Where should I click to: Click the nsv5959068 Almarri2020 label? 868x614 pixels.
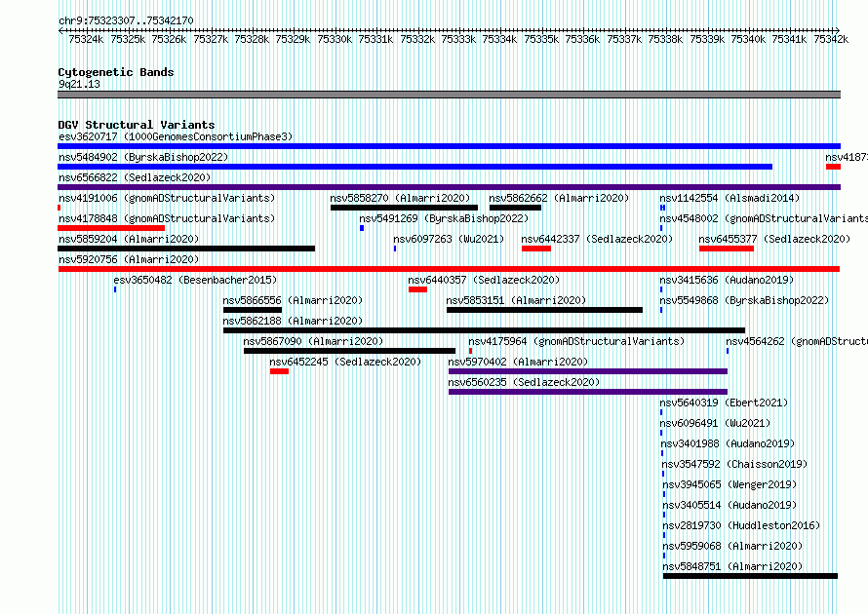(x=733, y=546)
